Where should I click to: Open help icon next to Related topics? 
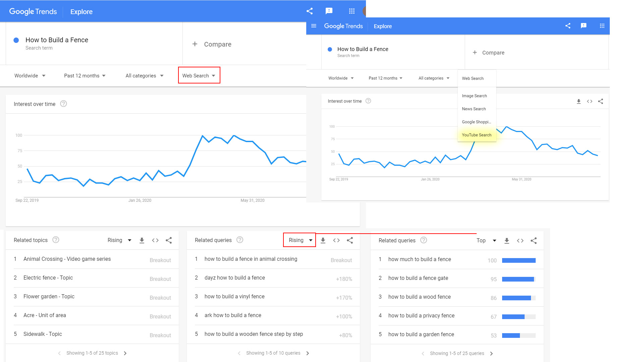click(56, 240)
